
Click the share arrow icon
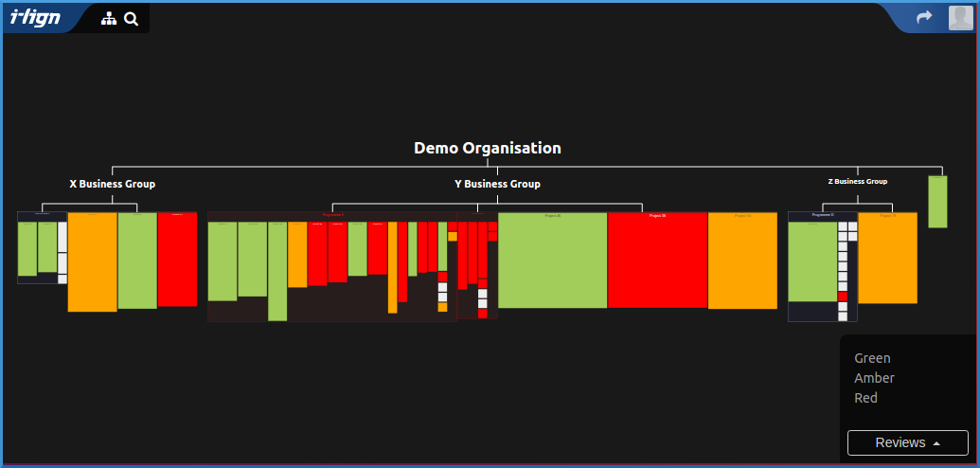coord(924,18)
